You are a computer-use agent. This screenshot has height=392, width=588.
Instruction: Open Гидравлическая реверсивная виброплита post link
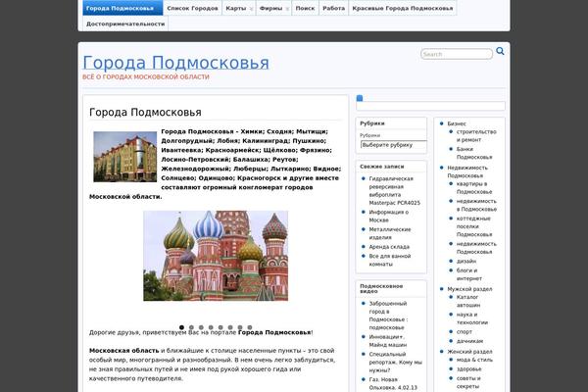coord(394,190)
